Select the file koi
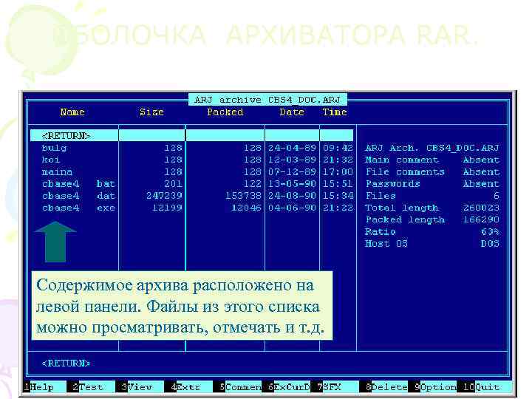The image size is (532, 399). 51,160
